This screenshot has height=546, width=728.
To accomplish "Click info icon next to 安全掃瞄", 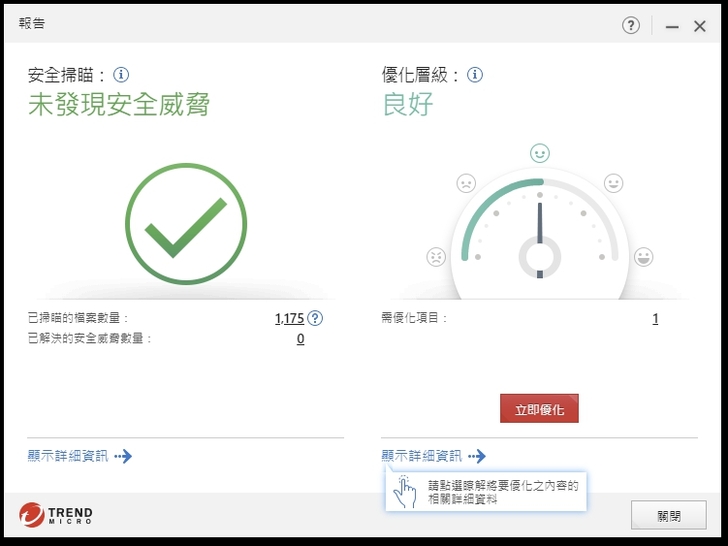I will [121, 74].
